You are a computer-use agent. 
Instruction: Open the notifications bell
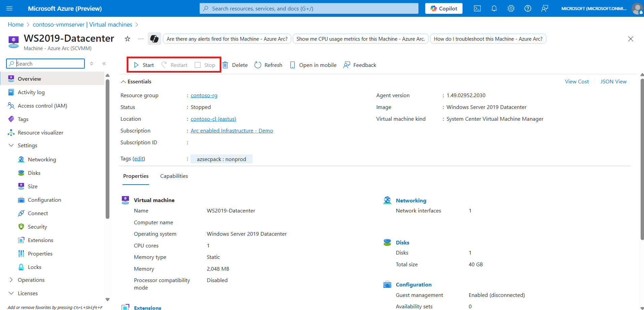pyautogui.click(x=494, y=8)
